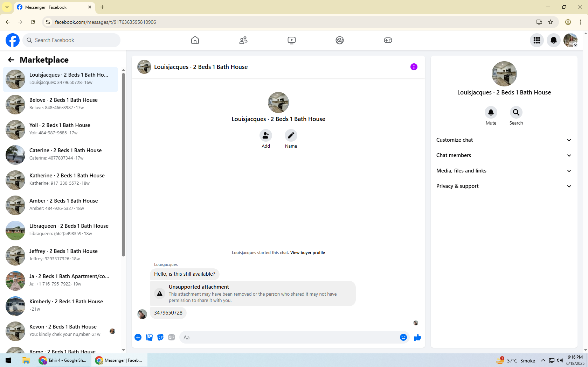Click the phone number message 3479650728
Image resolution: width=588 pixels, height=367 pixels.
(168, 313)
